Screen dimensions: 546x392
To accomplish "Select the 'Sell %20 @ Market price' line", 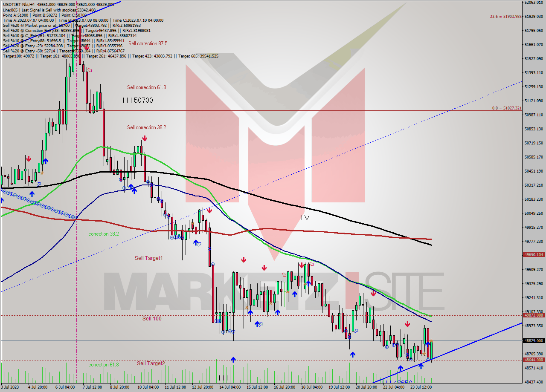I will pos(73,25).
